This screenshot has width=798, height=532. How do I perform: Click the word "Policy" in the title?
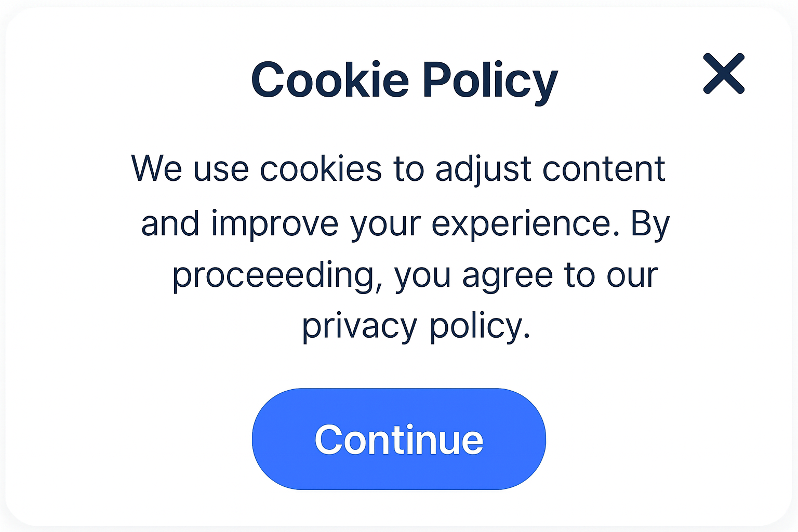(x=489, y=81)
